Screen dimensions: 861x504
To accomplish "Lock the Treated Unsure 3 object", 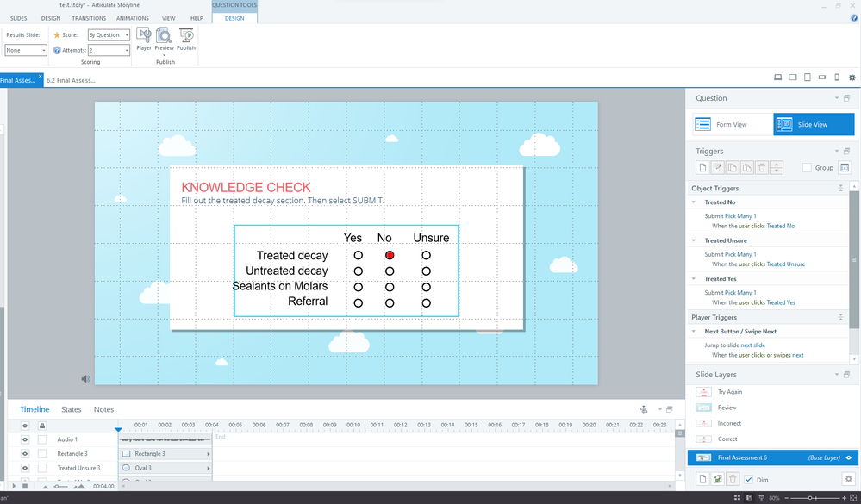I will 41,468.
